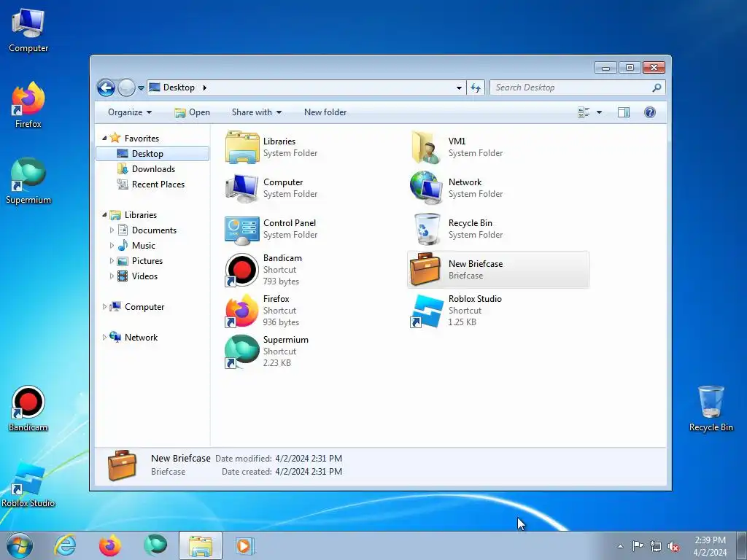Image resolution: width=747 pixels, height=560 pixels.
Task: Click the Roblox Studio desktop icon
Action: click(x=28, y=485)
